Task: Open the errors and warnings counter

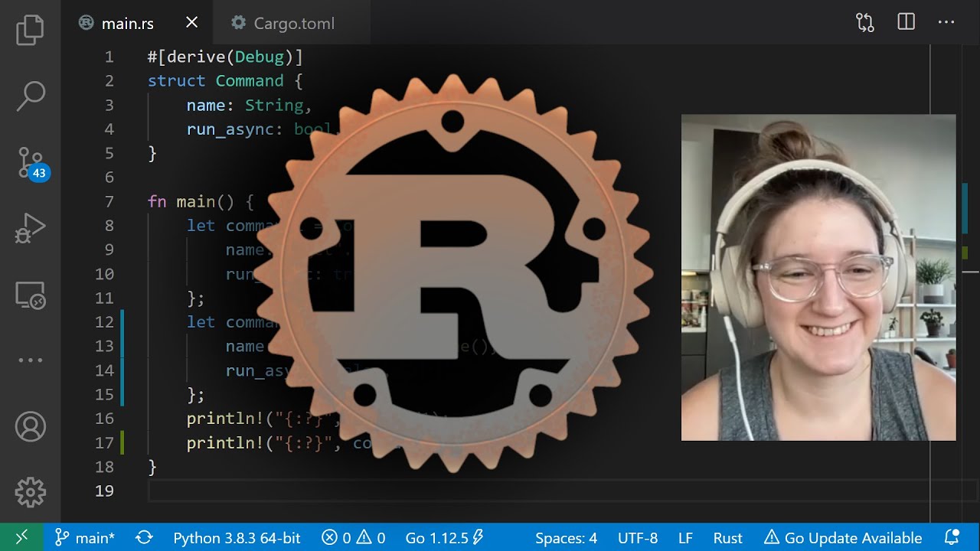Action: (x=354, y=538)
